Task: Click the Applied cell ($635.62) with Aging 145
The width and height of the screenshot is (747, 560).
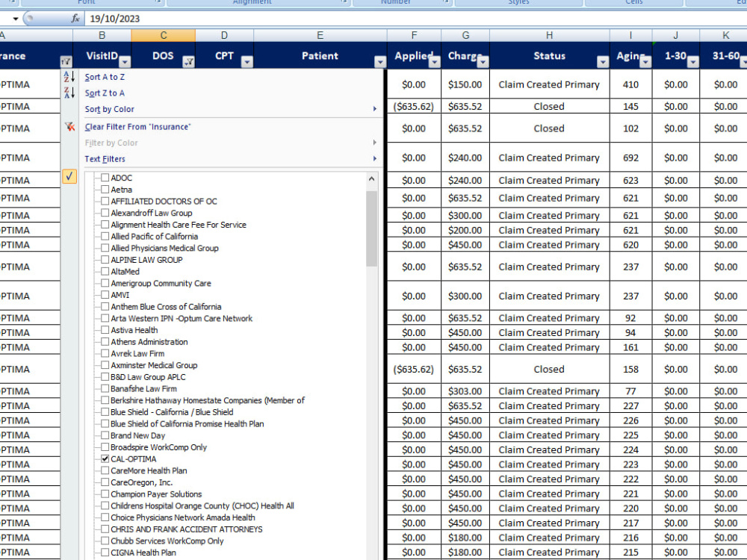Action: click(x=414, y=106)
